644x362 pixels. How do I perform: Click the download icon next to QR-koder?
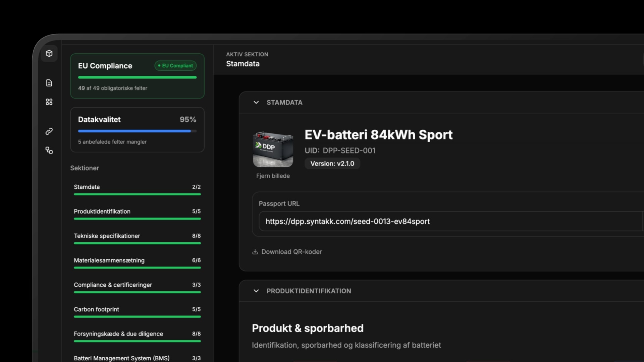[255, 251]
